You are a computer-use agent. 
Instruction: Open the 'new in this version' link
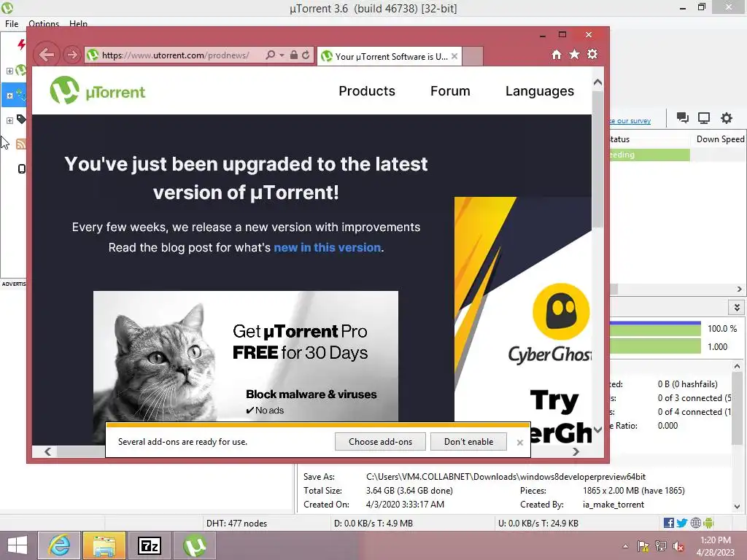(328, 248)
